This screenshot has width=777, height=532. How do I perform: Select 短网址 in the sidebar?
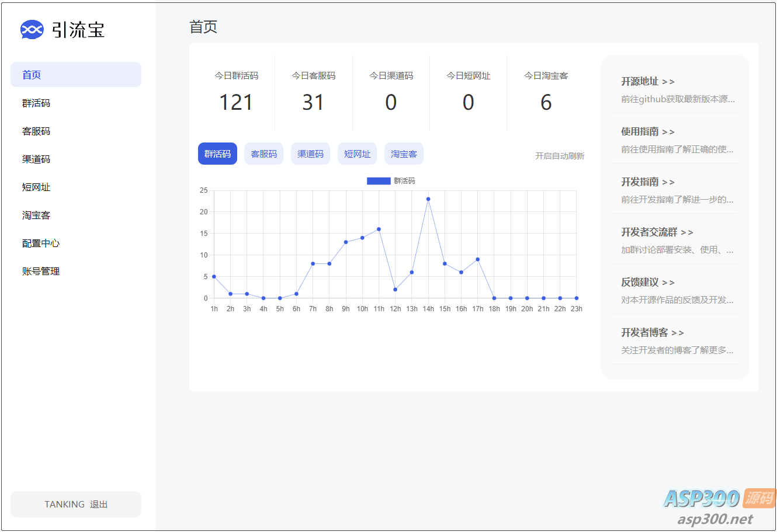pos(36,187)
